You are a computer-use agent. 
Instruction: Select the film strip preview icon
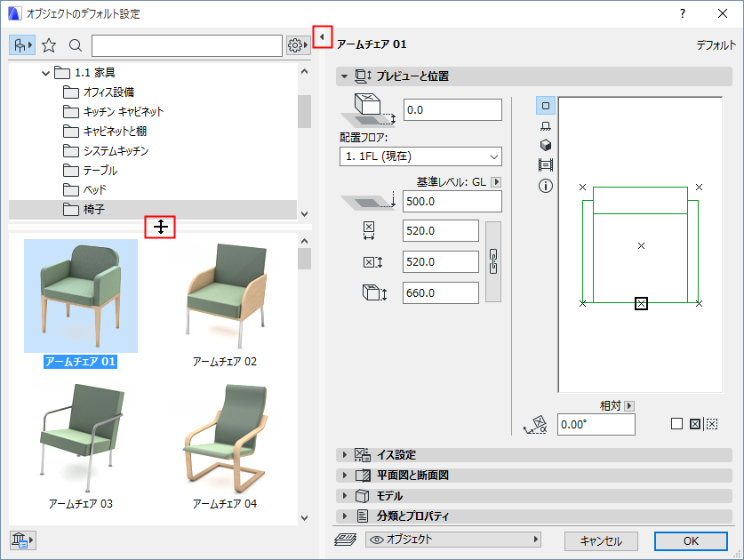pyautogui.click(x=545, y=164)
